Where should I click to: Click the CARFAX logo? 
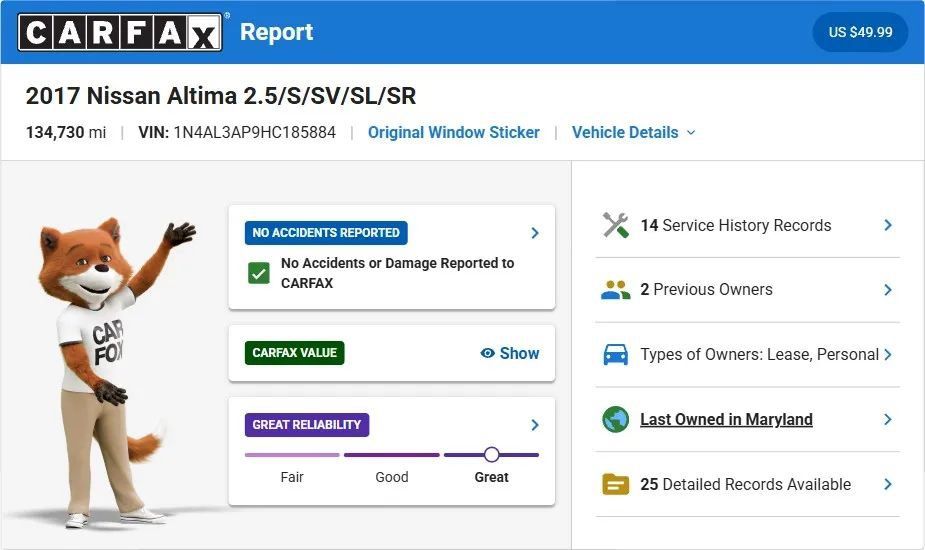[120, 32]
